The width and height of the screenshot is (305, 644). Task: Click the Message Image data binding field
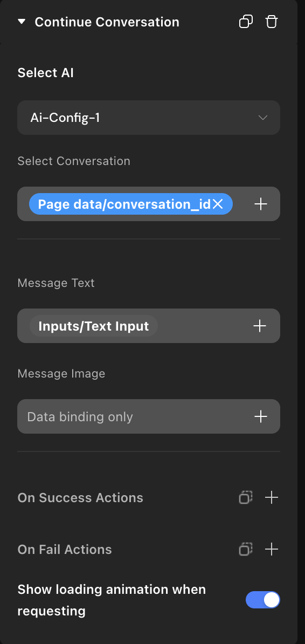coord(149,416)
